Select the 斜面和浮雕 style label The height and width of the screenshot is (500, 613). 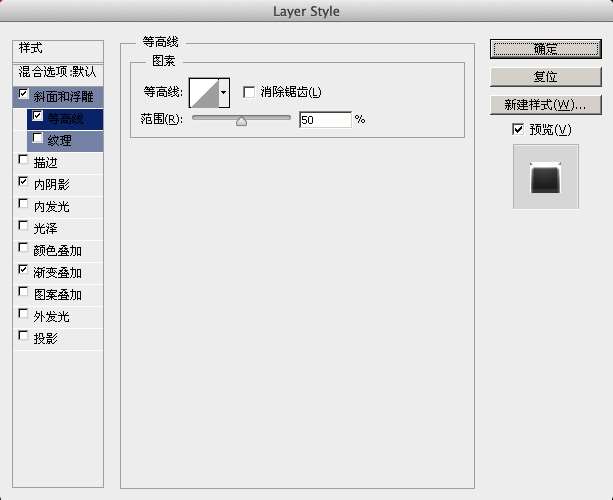pos(63,97)
